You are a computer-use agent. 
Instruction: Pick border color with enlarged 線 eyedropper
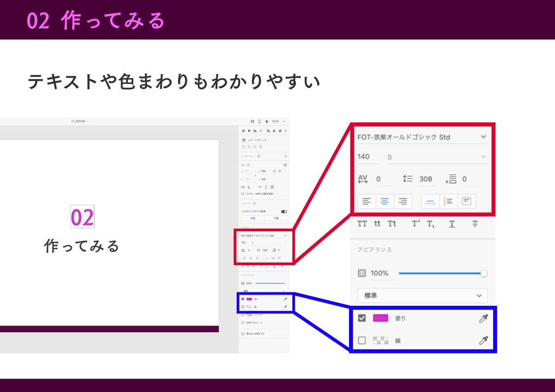coord(483,341)
